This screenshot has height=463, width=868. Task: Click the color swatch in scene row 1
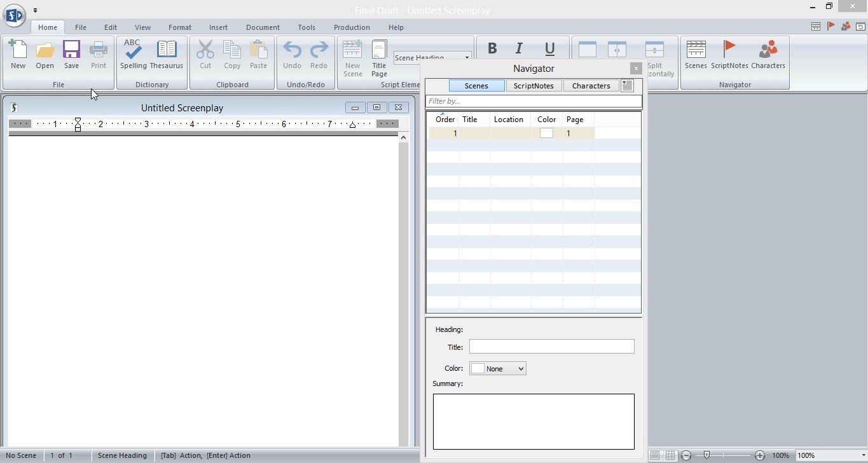click(546, 133)
